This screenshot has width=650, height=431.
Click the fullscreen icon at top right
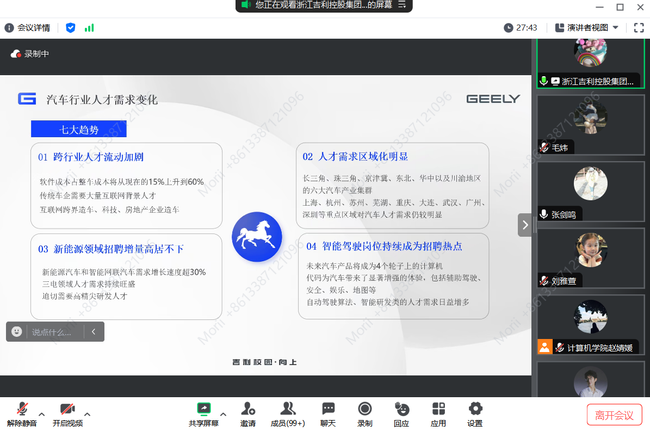pyautogui.click(x=638, y=27)
